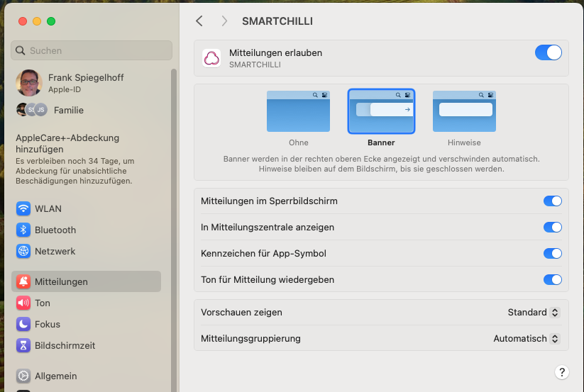
Task: Open Vorschauen zeigen Standard dropdown
Action: pos(534,312)
